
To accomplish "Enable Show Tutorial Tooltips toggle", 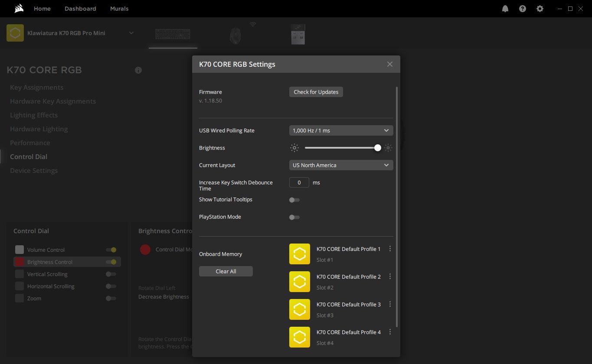I will pyautogui.click(x=294, y=200).
